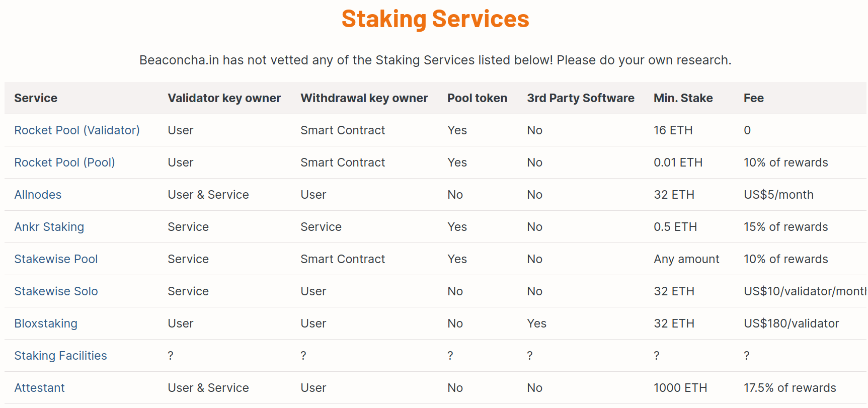
Task: Click the Bloxstaking service link
Action: tap(46, 323)
